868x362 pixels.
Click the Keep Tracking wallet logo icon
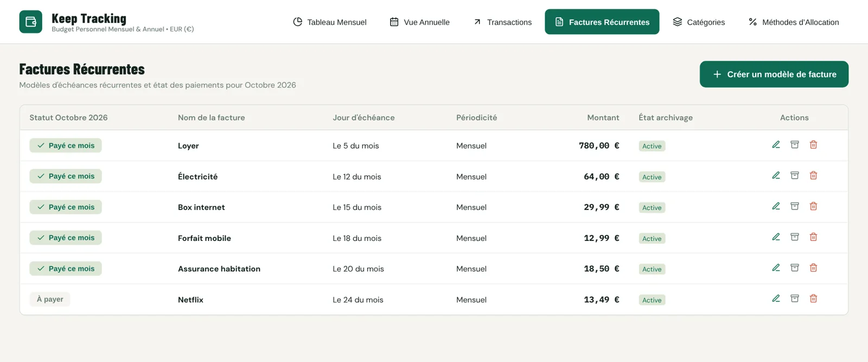point(30,22)
